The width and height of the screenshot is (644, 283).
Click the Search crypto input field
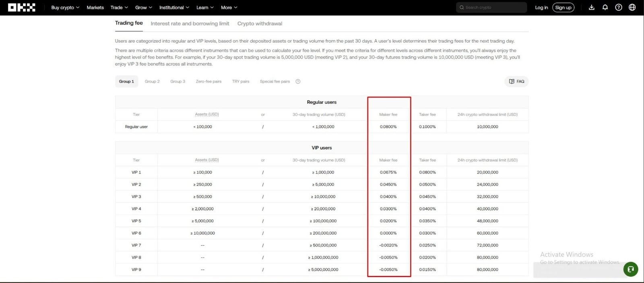[491, 7]
